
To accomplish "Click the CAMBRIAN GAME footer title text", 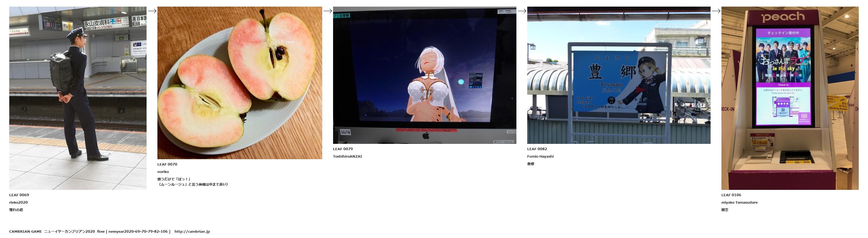I will pyautogui.click(x=26, y=231).
